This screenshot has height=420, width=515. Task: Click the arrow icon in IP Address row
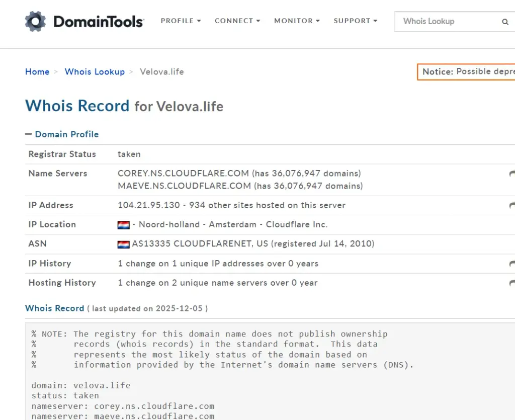(x=512, y=206)
